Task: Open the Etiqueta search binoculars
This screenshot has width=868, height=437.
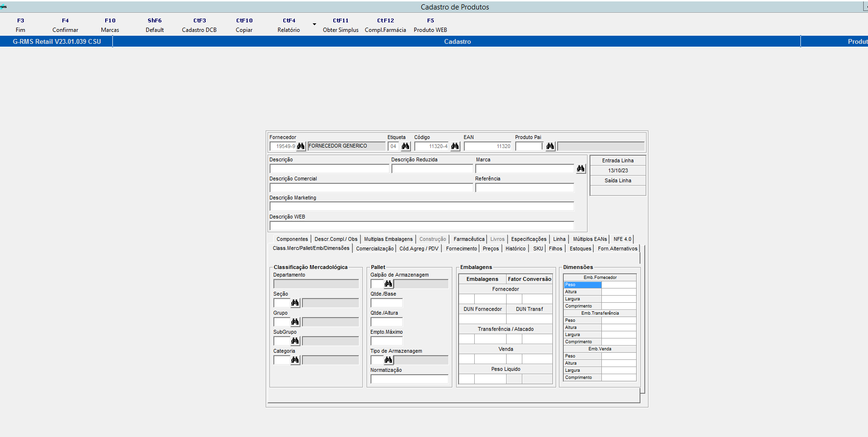Action: click(405, 146)
